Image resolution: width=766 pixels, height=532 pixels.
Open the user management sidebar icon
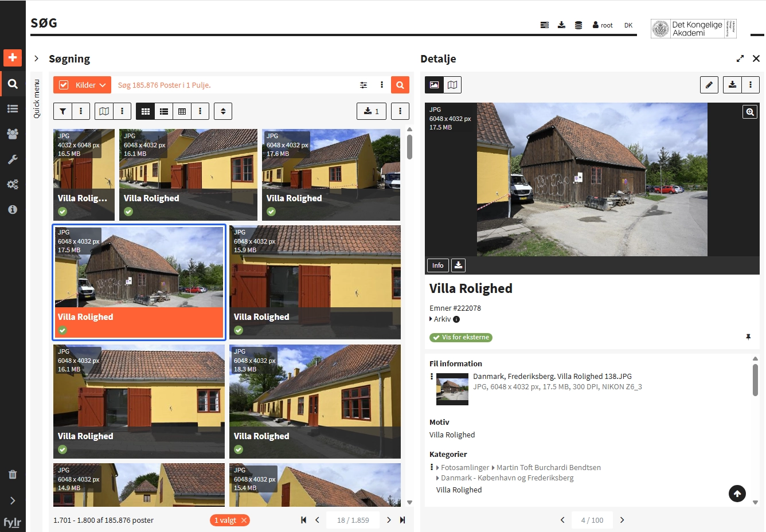[x=13, y=134]
